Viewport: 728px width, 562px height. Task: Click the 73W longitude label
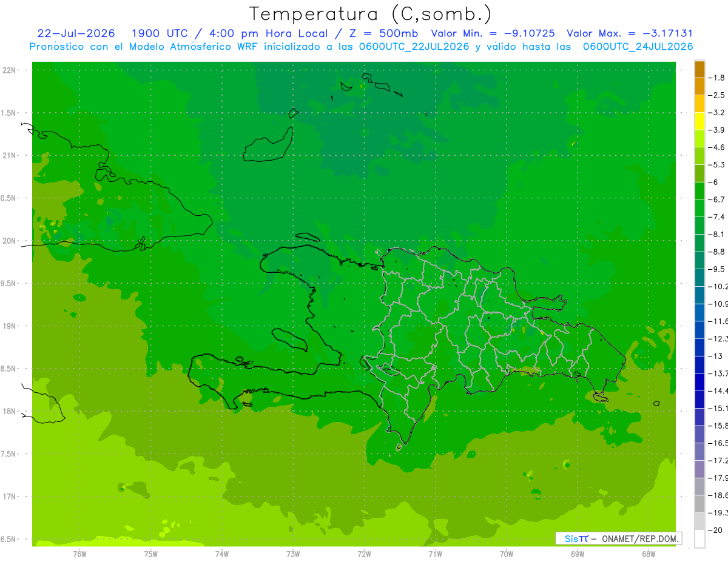(293, 554)
